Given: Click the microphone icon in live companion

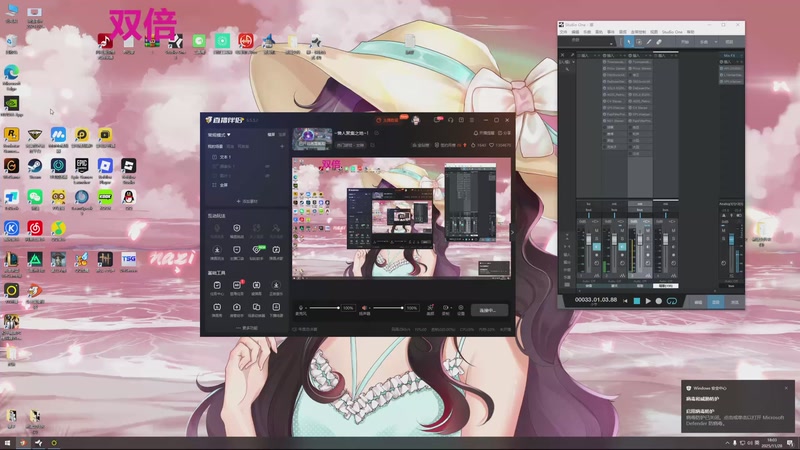Looking at the screenshot, I should [301, 308].
